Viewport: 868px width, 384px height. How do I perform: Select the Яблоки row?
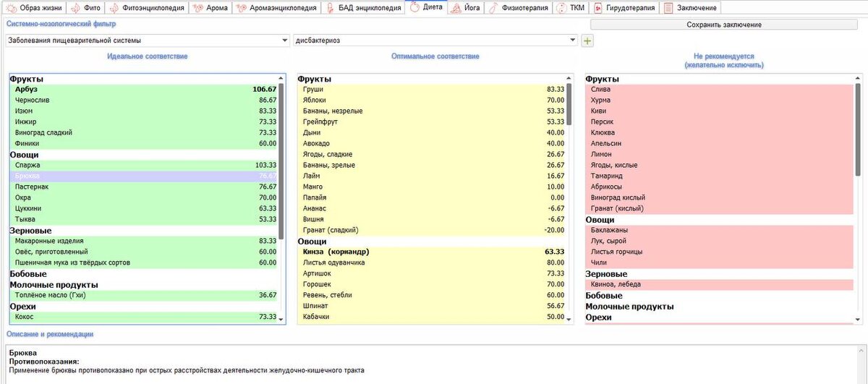click(x=432, y=101)
